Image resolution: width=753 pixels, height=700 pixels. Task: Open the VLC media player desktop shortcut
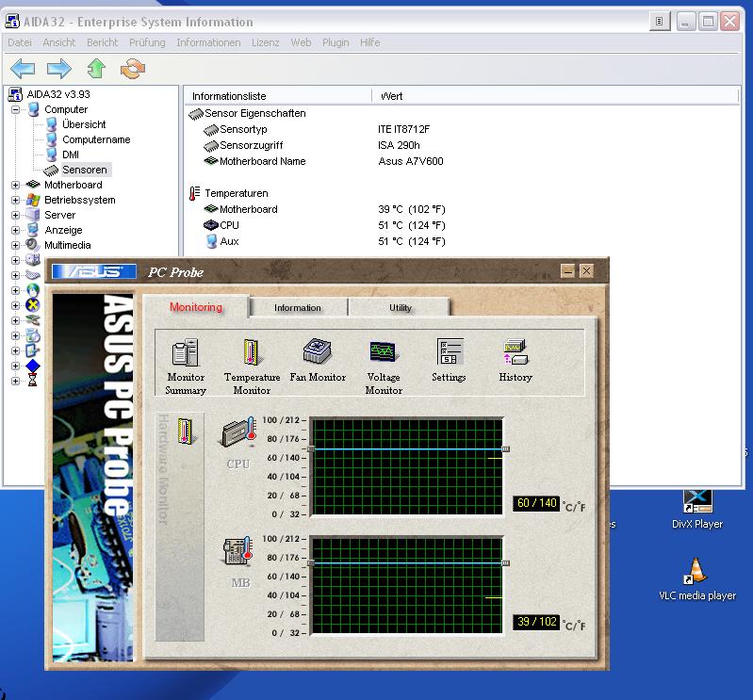tap(697, 580)
